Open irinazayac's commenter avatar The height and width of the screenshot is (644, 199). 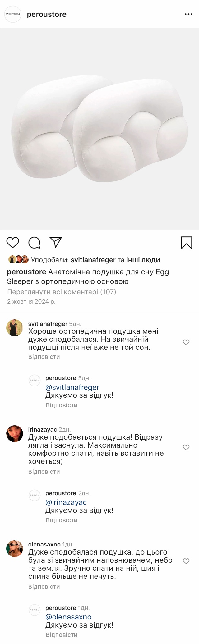point(15,434)
